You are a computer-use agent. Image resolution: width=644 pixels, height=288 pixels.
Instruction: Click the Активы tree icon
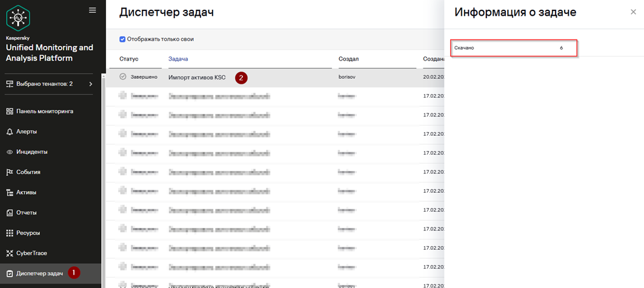point(10,192)
